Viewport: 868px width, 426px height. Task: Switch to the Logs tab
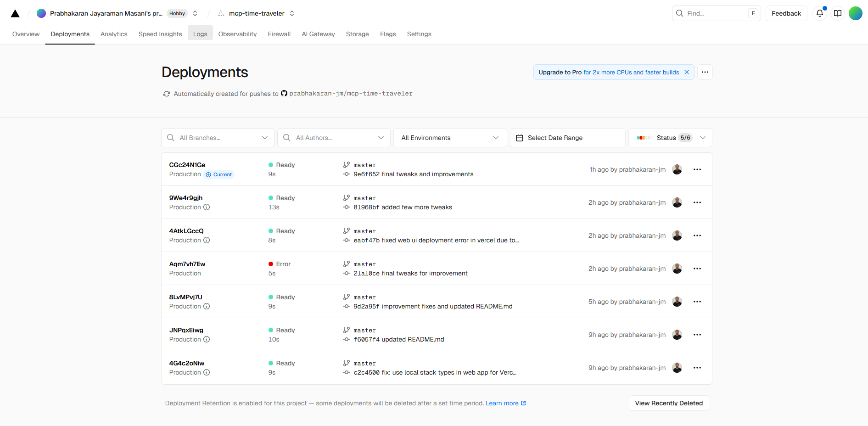(200, 34)
